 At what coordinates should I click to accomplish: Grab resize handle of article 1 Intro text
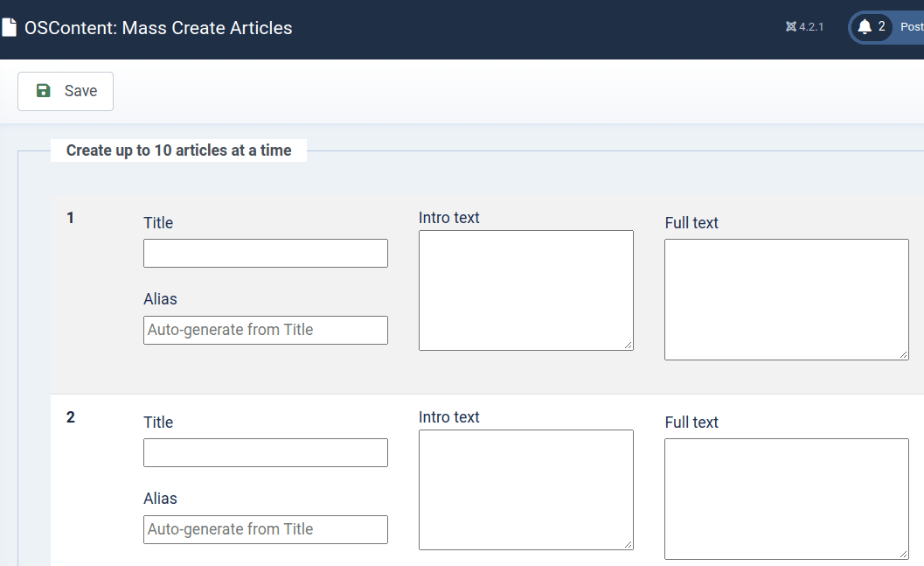629,346
